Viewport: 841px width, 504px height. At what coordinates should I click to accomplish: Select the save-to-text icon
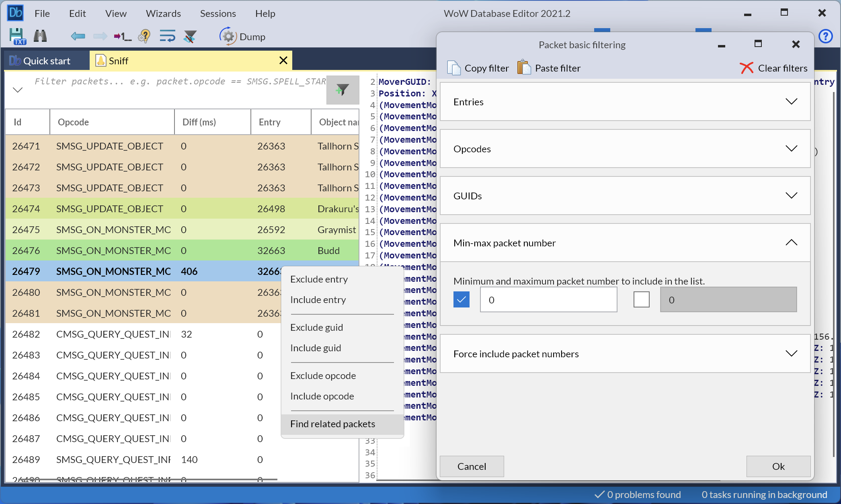(16, 36)
